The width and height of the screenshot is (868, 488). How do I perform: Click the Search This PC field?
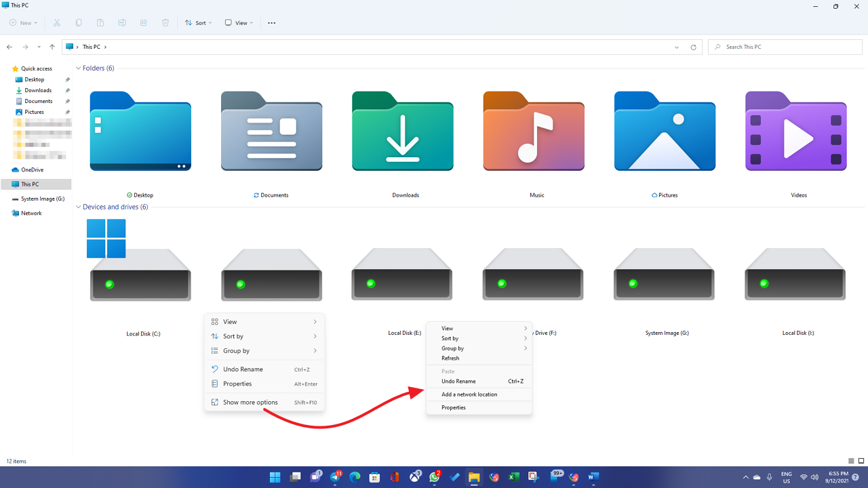(785, 47)
